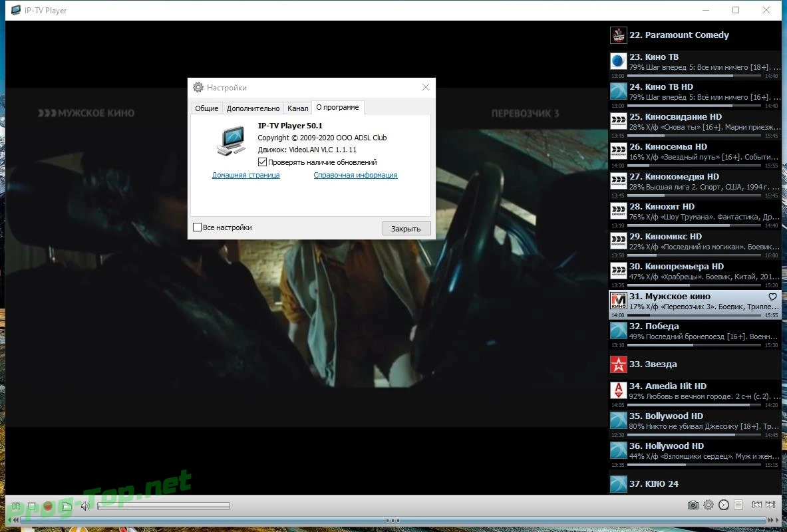787x532 pixels.
Task: Click the computer monitor icon in About tab
Action: point(232,141)
